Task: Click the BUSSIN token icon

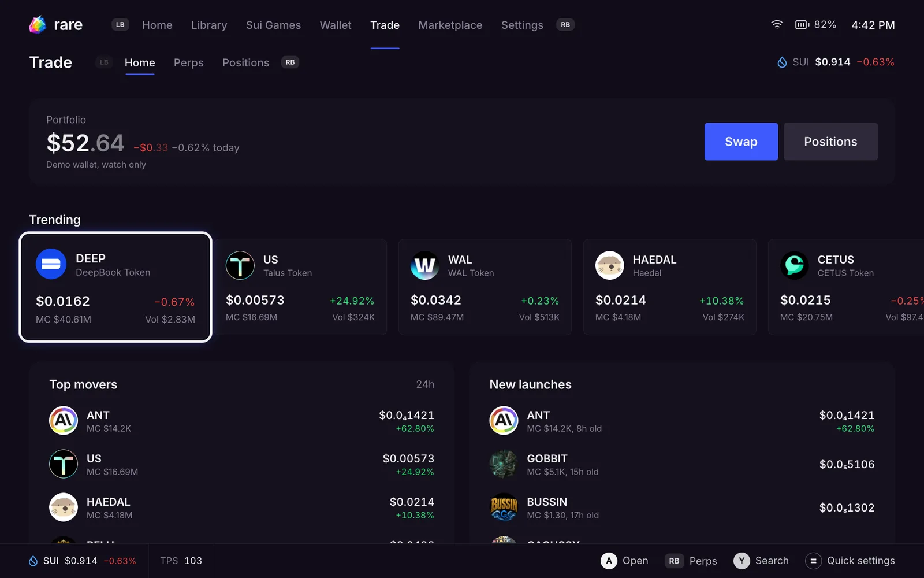Action: click(x=504, y=507)
